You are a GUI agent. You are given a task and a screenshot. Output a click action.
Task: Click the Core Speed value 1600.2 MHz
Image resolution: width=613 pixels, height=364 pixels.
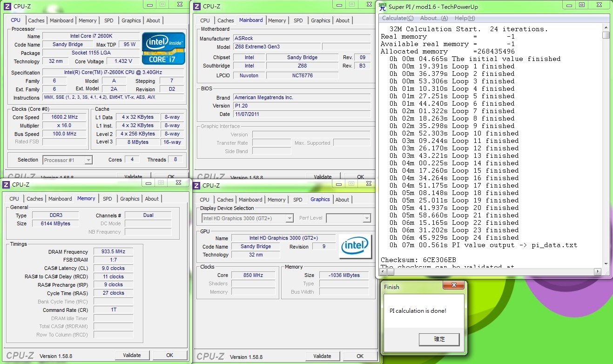pyautogui.click(x=64, y=117)
